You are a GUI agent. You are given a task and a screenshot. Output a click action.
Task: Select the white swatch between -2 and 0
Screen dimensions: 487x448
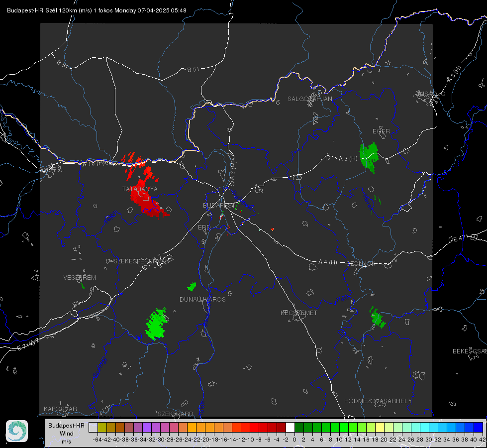tap(290, 427)
